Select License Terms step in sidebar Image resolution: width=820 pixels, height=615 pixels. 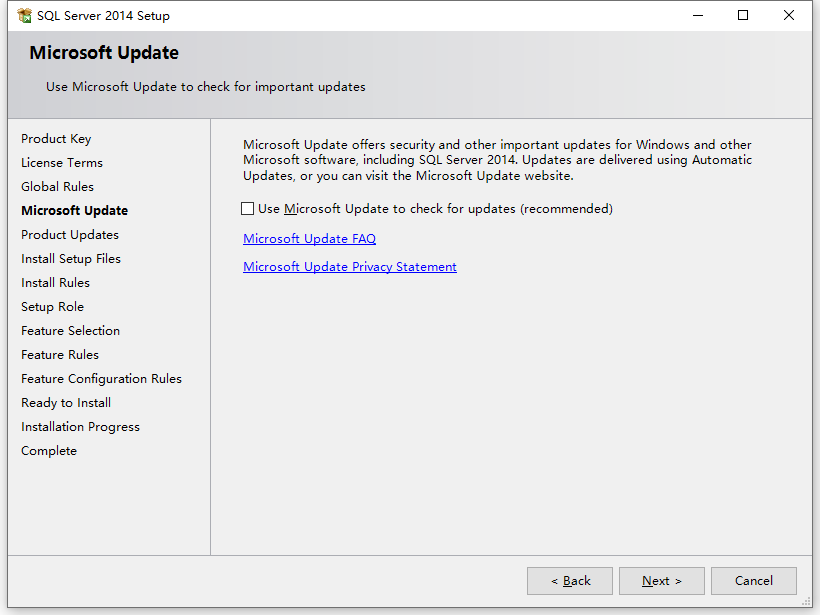pyautogui.click(x=62, y=163)
